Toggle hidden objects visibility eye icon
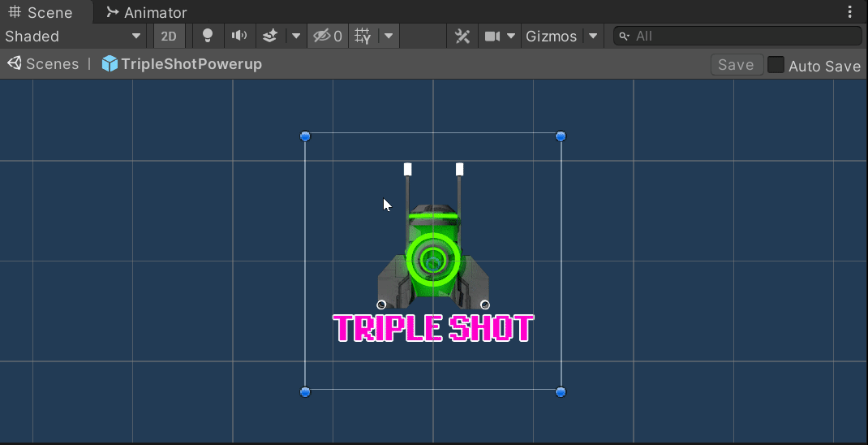Screen dimensions: 868x445 pos(327,36)
